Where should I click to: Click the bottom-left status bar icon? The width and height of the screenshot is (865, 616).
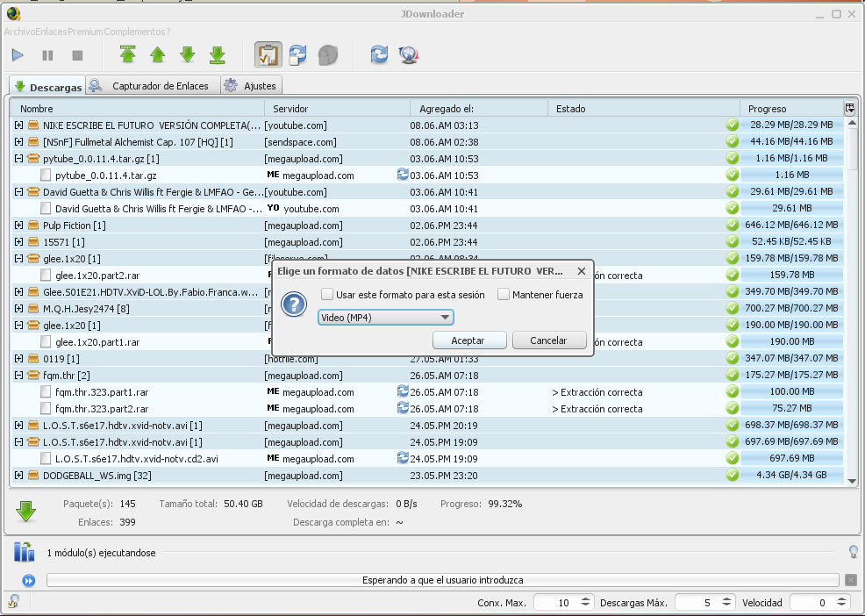14,602
